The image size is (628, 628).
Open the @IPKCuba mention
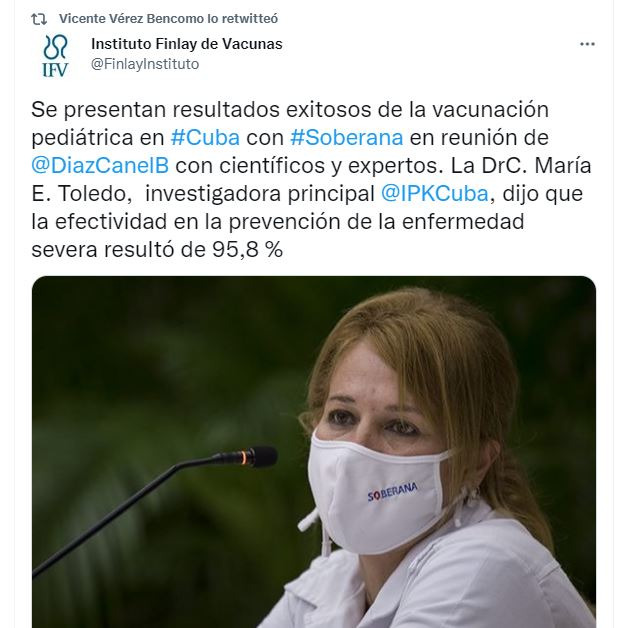click(x=435, y=193)
